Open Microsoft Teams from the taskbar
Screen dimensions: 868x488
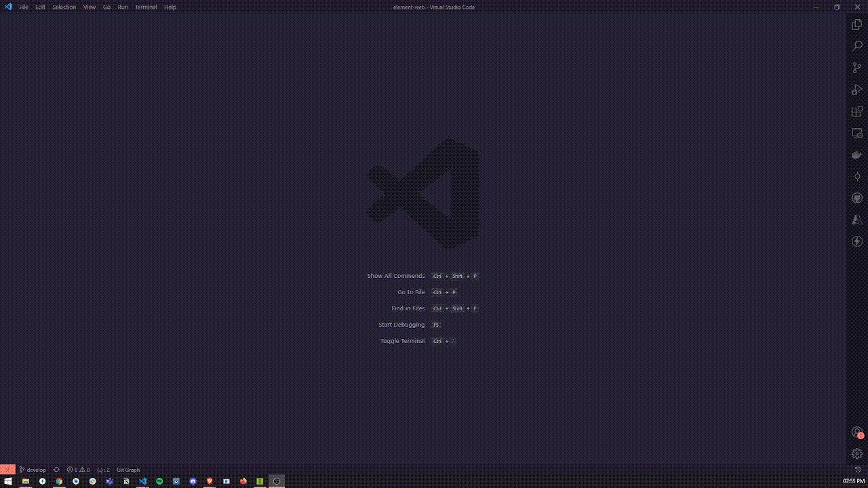(x=109, y=481)
